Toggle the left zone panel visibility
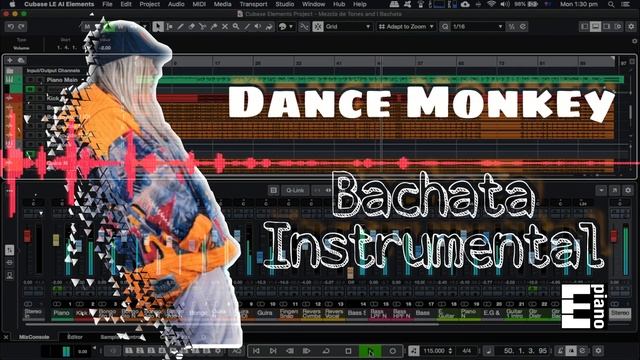The height and width of the screenshot is (360, 640). [584, 27]
